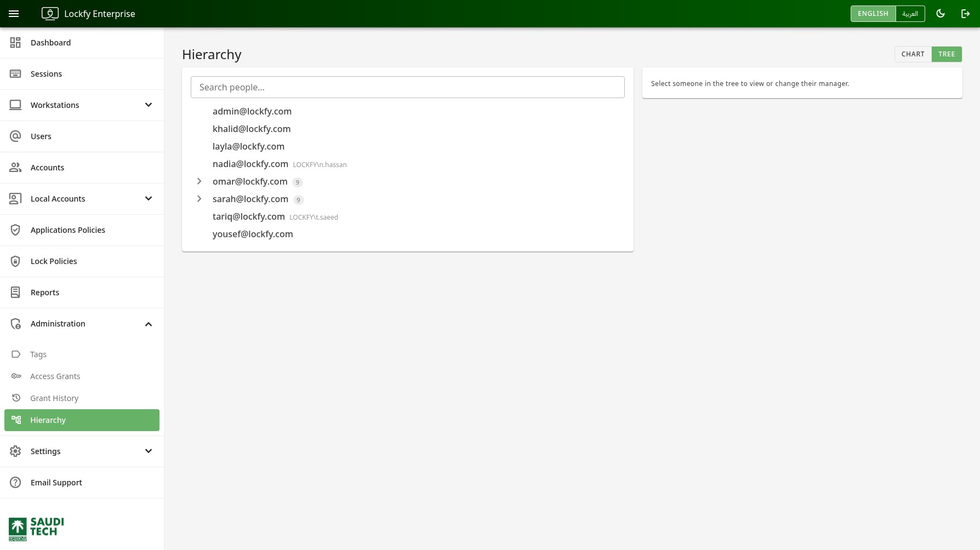
Task: Open the Hierarchy menu item
Action: pyautogui.click(x=82, y=420)
